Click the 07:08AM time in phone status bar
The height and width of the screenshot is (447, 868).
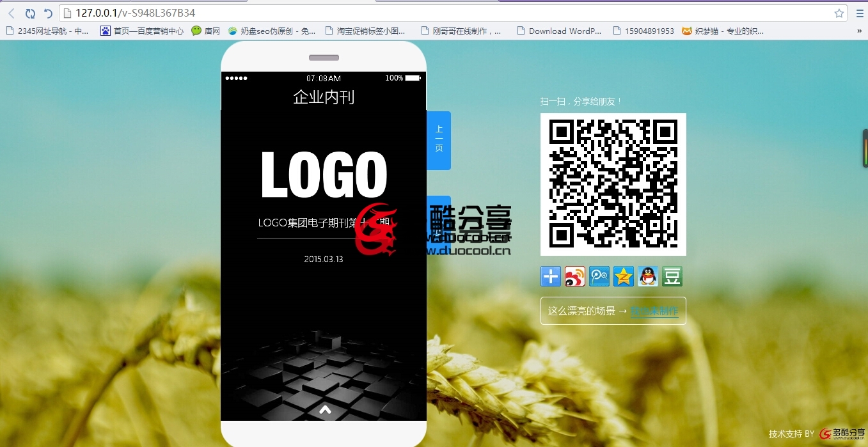(x=324, y=78)
